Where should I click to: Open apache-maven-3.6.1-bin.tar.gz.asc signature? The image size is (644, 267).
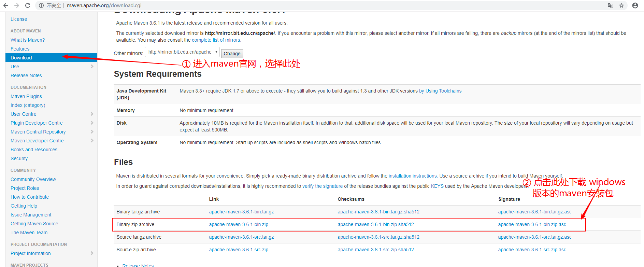(535, 212)
